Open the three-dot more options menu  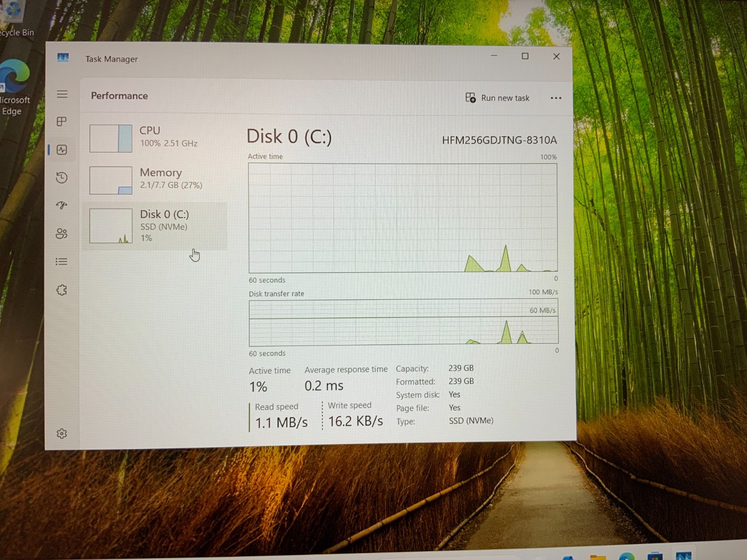coord(556,98)
